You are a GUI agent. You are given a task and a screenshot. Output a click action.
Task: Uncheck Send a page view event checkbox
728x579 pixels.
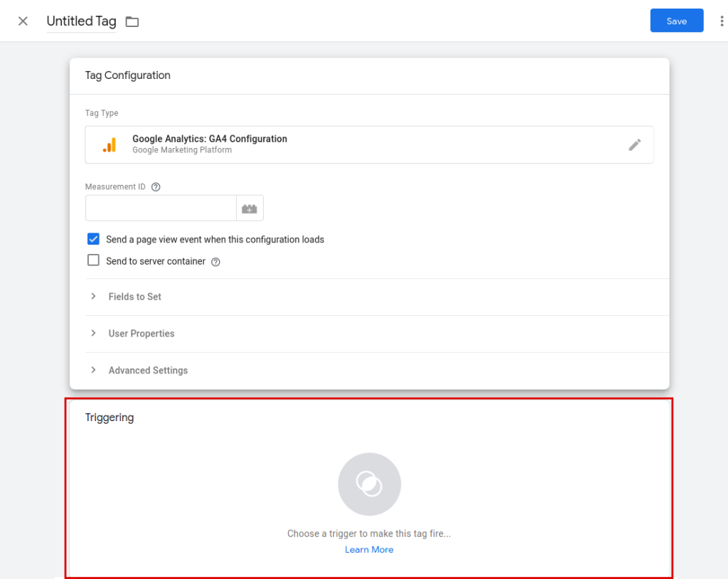tap(93, 239)
